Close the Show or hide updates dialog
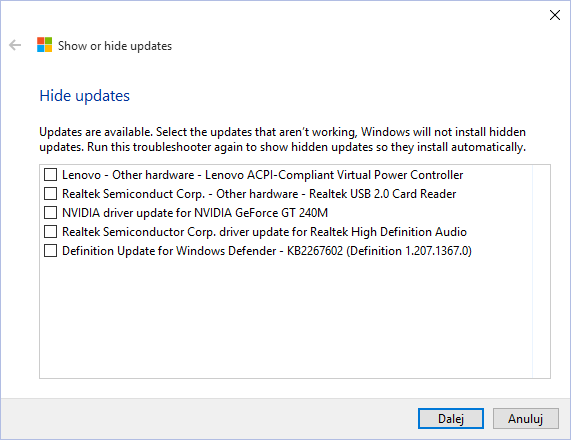Image resolution: width=571 pixels, height=440 pixels. pos(555,15)
